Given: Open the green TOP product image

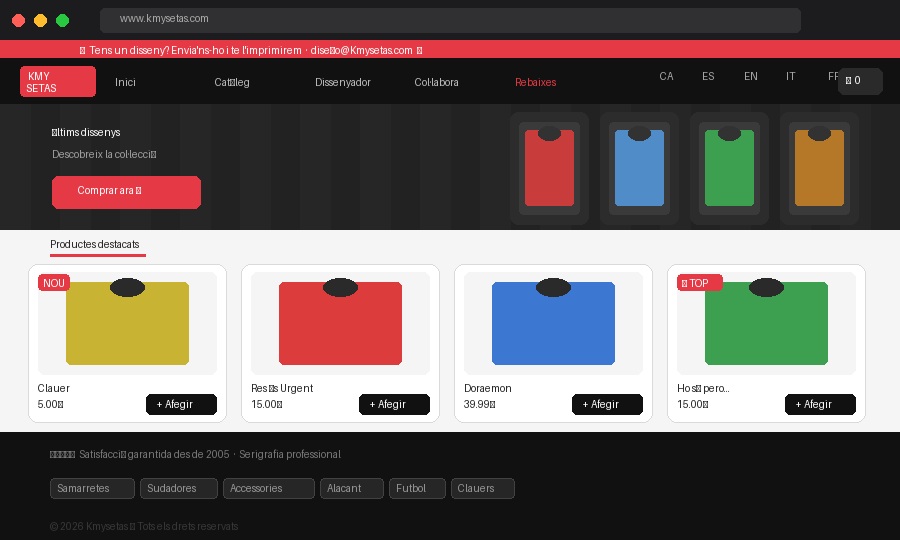Looking at the screenshot, I should coord(766,324).
